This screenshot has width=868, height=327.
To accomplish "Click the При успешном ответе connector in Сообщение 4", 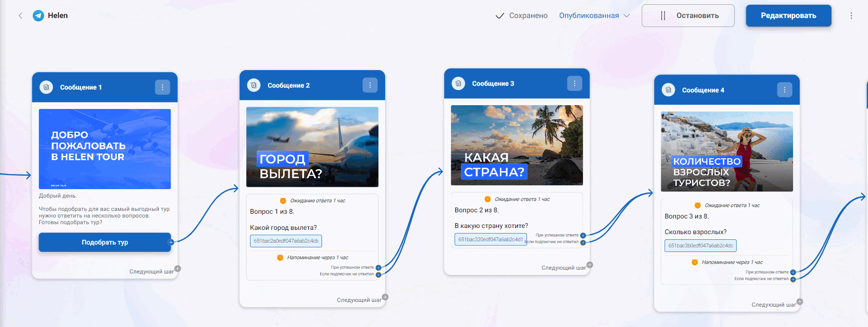I will click(x=793, y=272).
